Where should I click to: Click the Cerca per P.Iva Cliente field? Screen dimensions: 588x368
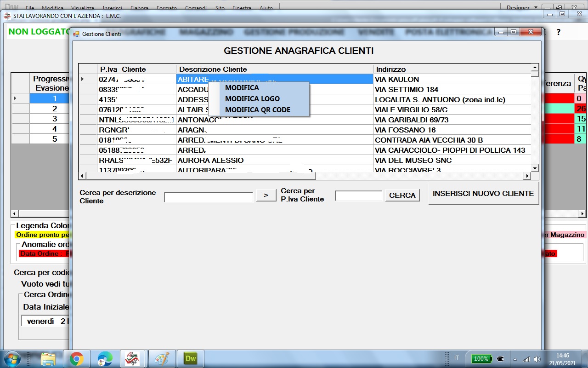(358, 196)
